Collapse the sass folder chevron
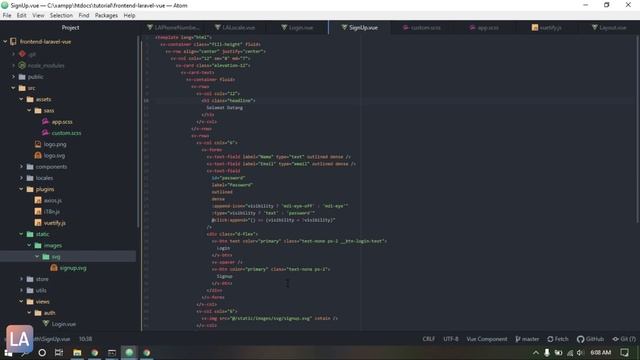The height and width of the screenshot is (360, 640). tap(29, 110)
